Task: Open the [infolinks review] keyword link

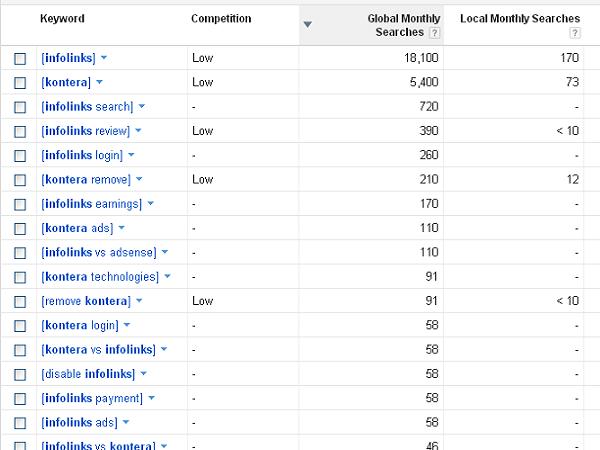Action: click(86, 131)
